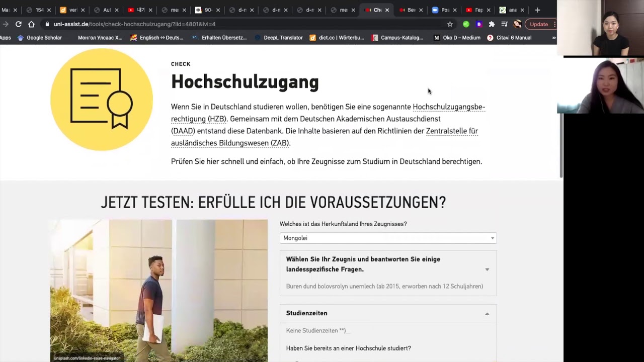644x362 pixels.
Task: Open the Oko D – Medium bookmark
Action: pyautogui.click(x=457, y=38)
